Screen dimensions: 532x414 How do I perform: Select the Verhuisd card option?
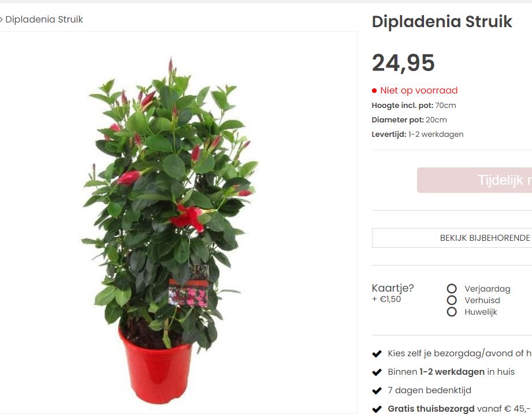click(452, 300)
